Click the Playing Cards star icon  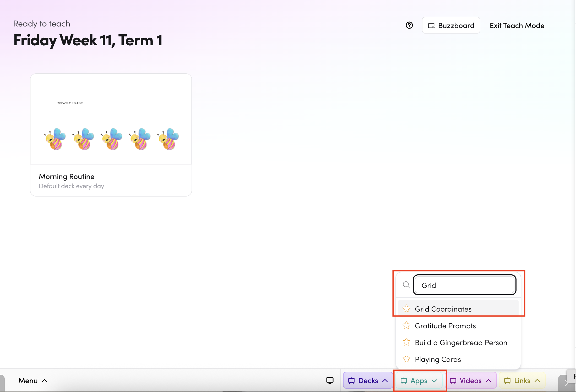(x=406, y=359)
